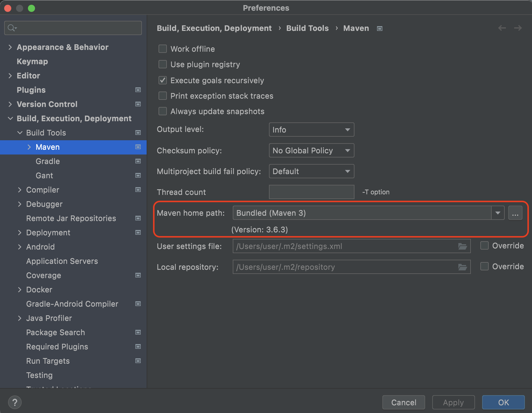Screen dimensions: 532x413
Task: Expand the Android node chevron
Action: (x=20, y=247)
